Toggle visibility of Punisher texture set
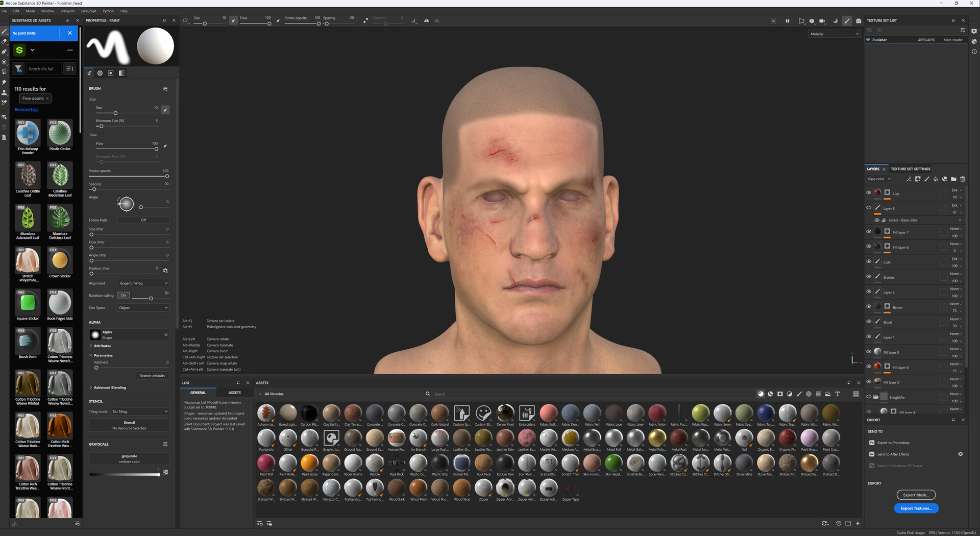The width and height of the screenshot is (980, 536). point(868,40)
